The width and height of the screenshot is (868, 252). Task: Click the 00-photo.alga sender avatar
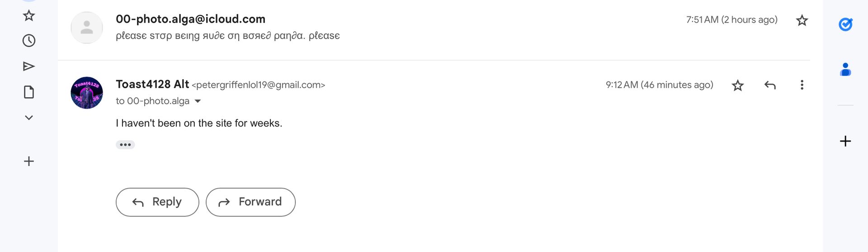pyautogui.click(x=87, y=28)
